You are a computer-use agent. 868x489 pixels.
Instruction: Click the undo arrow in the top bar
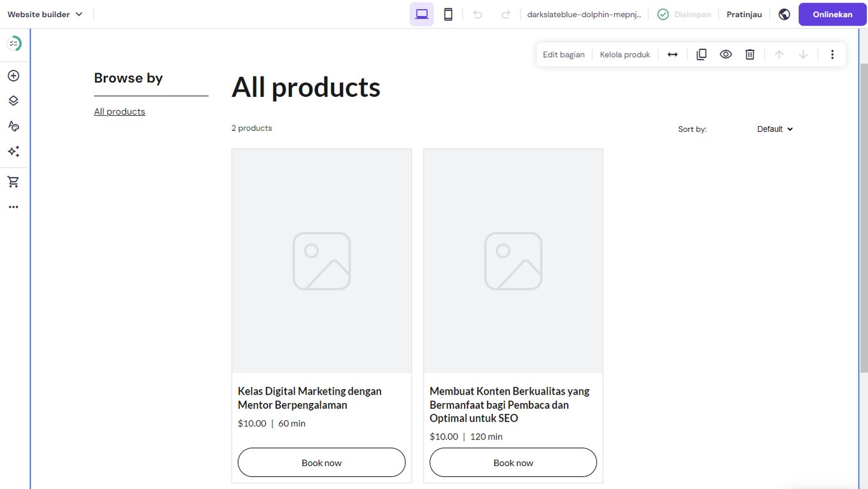[477, 13]
